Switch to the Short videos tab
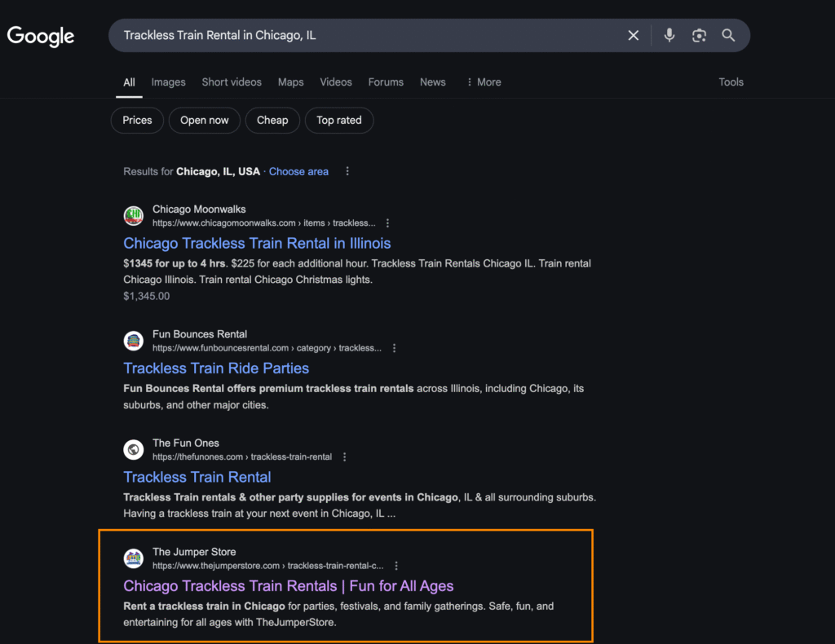835x644 pixels. tap(232, 82)
